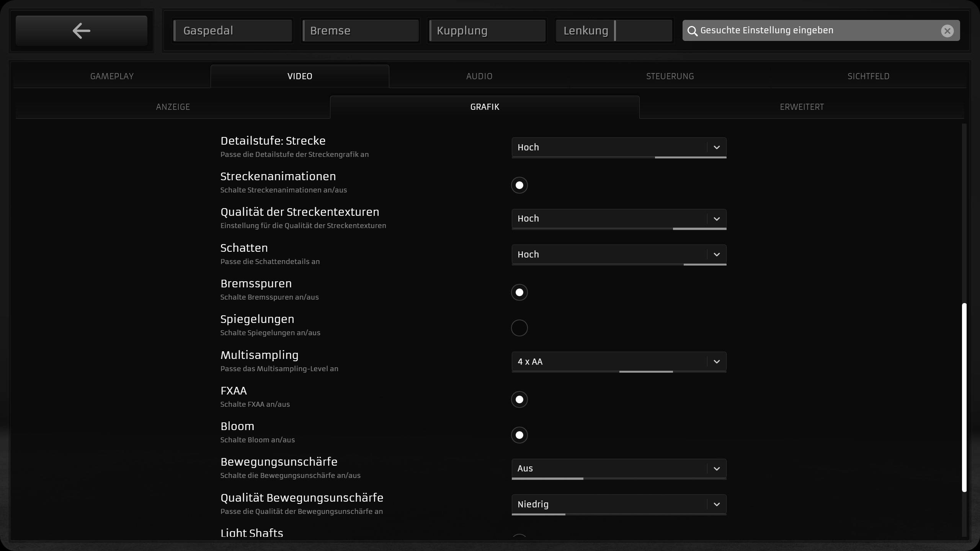Open Qualität der Streckentexturen dropdown
Viewport: 980px width, 551px height.
(609, 219)
